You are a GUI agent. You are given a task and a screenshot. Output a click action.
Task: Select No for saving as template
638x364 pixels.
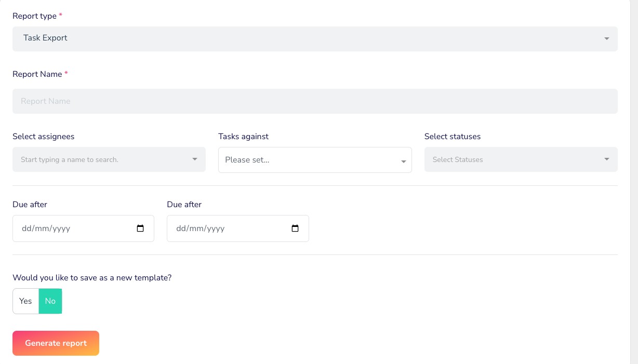coord(50,301)
